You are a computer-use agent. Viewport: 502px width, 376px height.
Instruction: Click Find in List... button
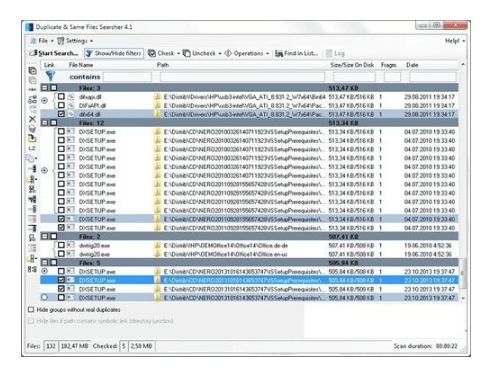(297, 53)
